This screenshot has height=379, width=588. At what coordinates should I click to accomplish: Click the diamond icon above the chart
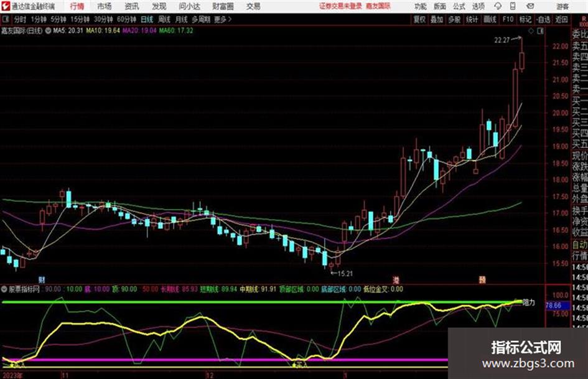[x=531, y=31]
